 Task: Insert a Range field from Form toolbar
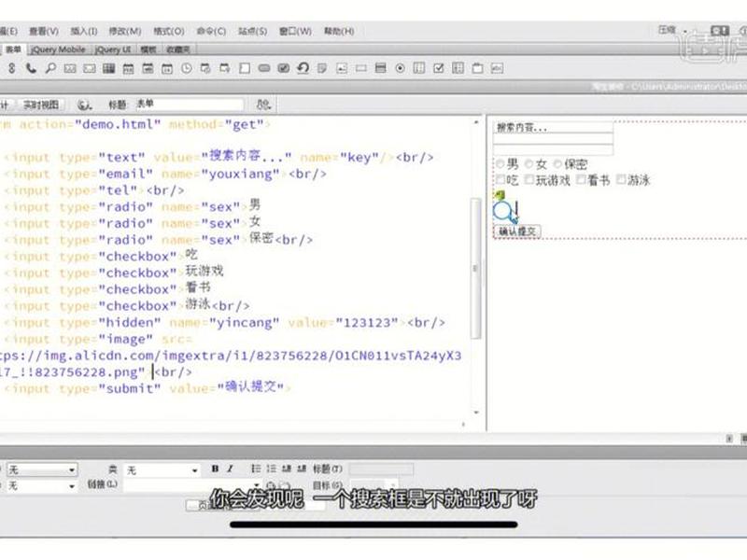(x=90, y=68)
